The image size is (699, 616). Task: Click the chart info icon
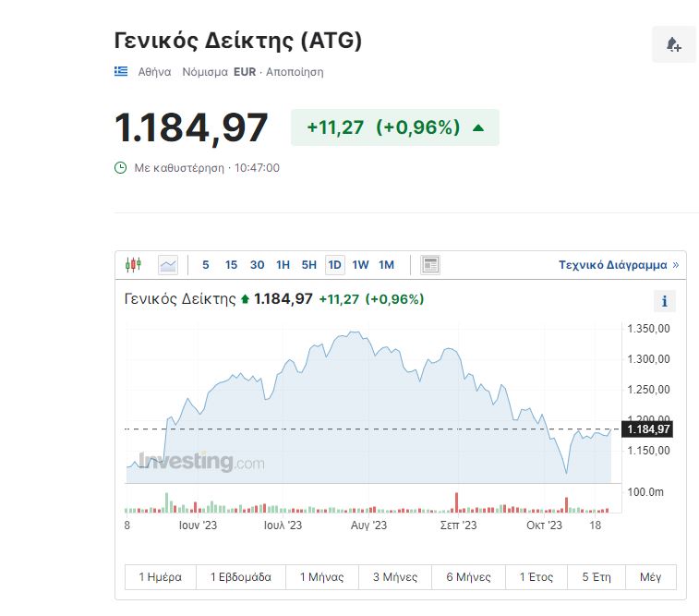click(664, 301)
